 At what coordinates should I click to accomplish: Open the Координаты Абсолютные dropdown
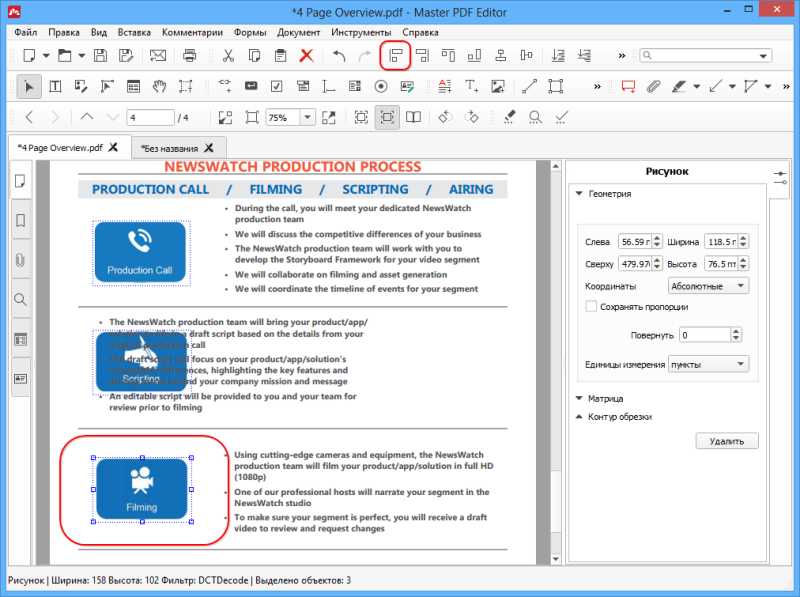pos(708,286)
